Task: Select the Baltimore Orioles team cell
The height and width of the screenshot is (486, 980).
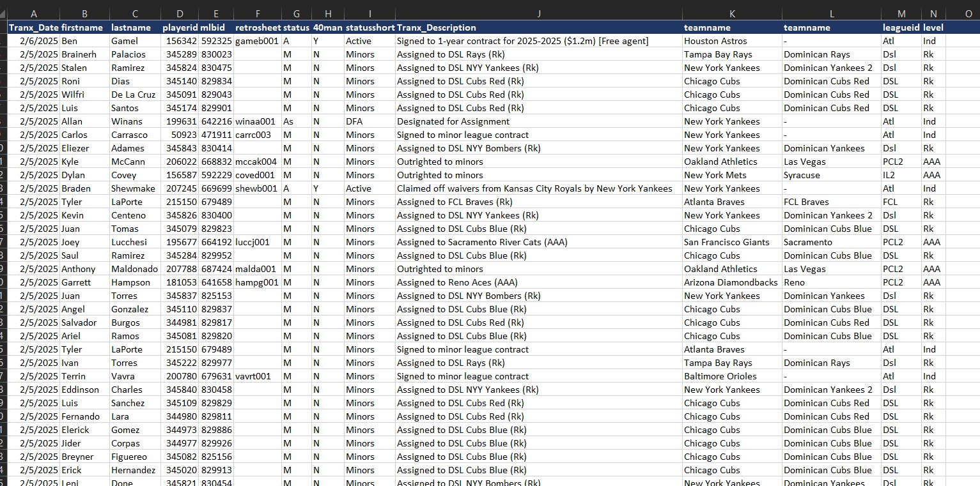Action: click(x=720, y=376)
